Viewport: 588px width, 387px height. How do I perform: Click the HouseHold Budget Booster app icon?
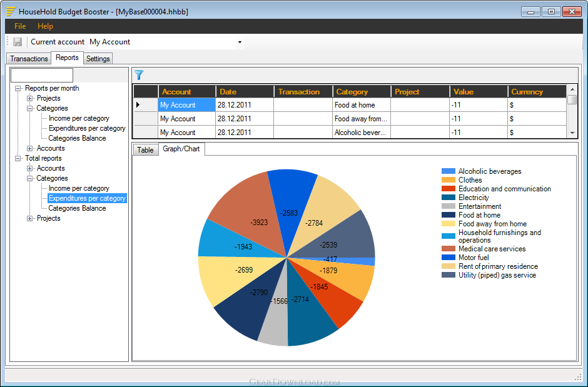pos(11,12)
